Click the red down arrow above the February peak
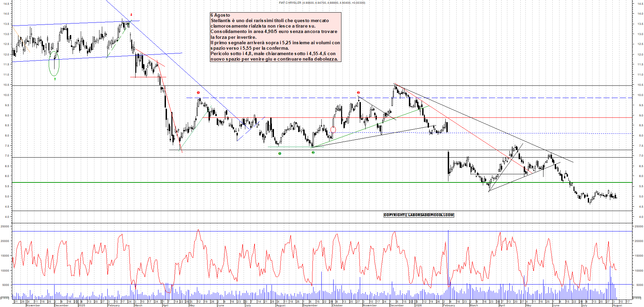The image size is (644, 307). point(131,15)
